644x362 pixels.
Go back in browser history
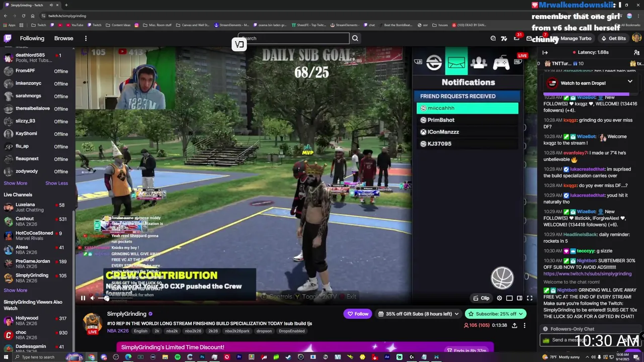5,16
